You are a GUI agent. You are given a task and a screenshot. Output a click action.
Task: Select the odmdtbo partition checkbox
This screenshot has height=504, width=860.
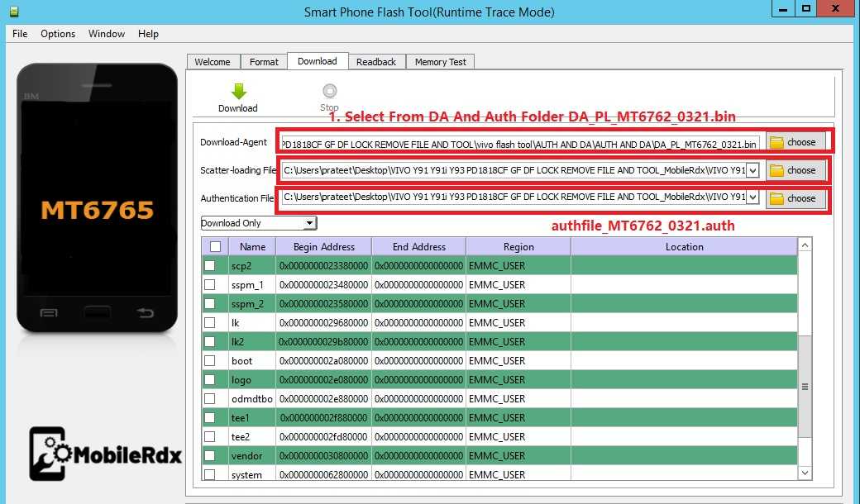[209, 399]
